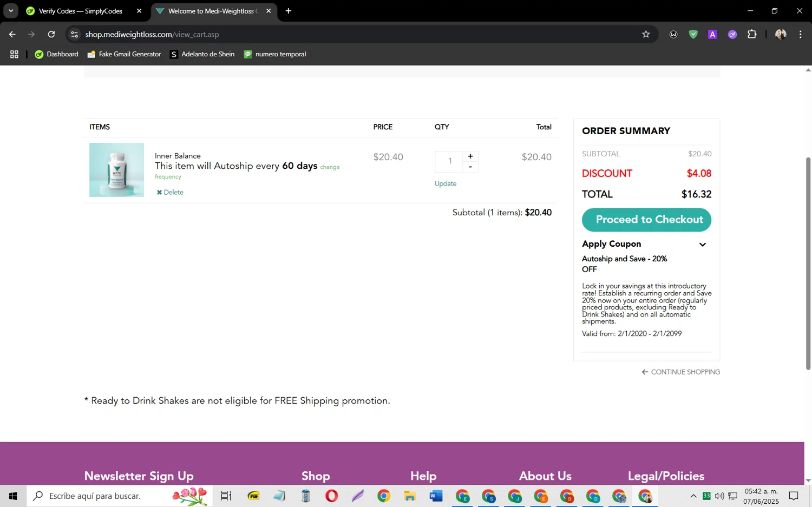The width and height of the screenshot is (812, 507).
Task: Click the Apply Coupon heading
Action: (611, 244)
